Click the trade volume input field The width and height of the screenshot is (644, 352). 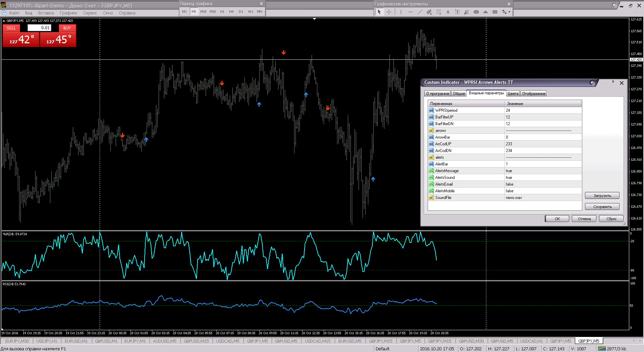[x=39, y=28]
